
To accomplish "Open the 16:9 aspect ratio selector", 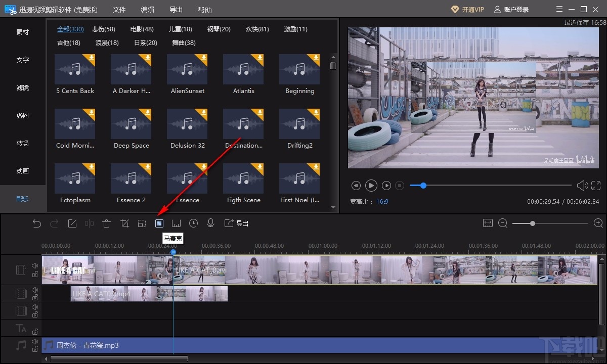I will (x=382, y=202).
